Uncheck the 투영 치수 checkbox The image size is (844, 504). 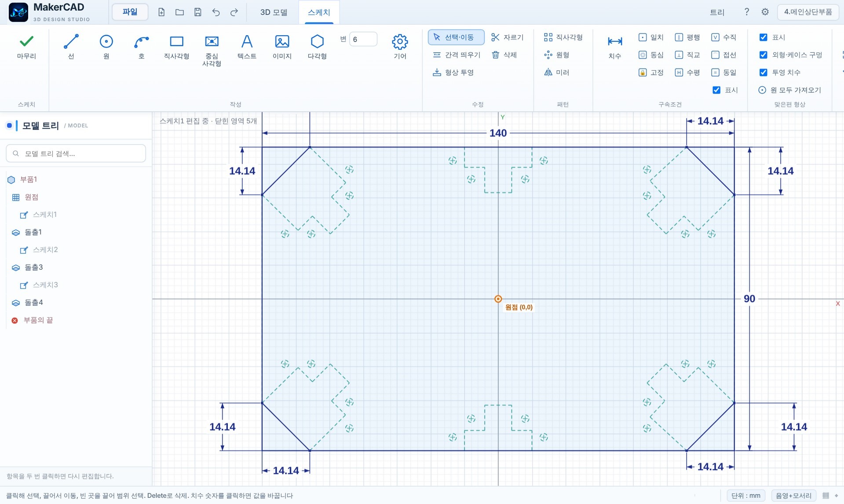click(763, 73)
